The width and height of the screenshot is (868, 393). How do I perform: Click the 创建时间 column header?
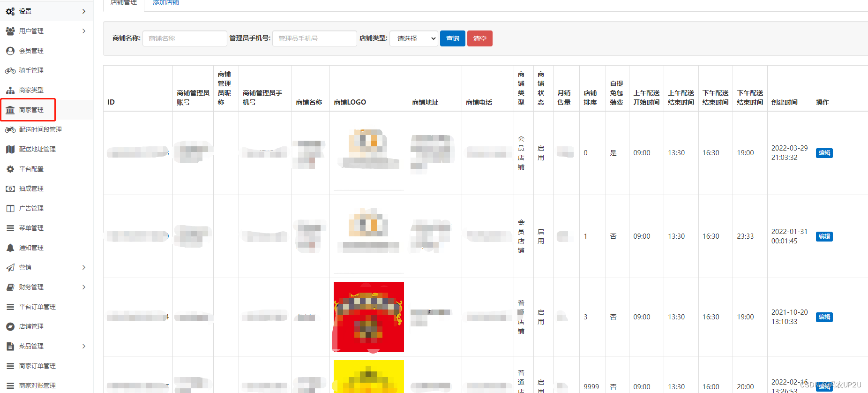pyautogui.click(x=785, y=102)
